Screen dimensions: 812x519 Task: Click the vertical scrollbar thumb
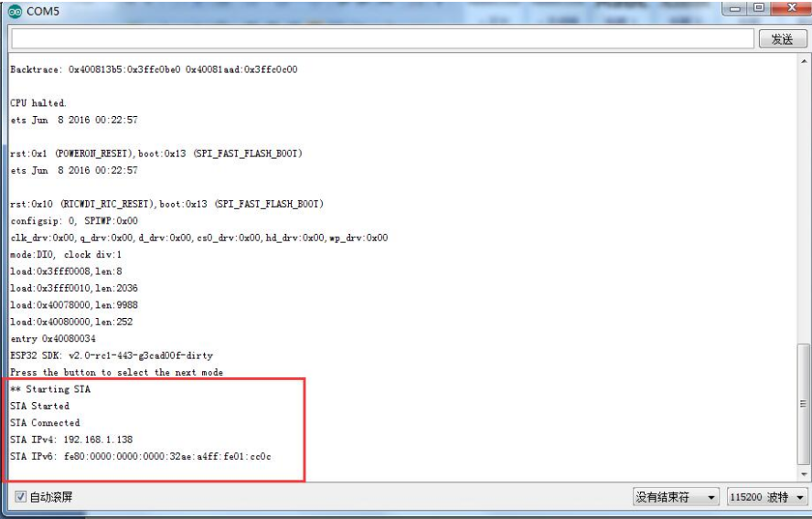pyautogui.click(x=804, y=404)
